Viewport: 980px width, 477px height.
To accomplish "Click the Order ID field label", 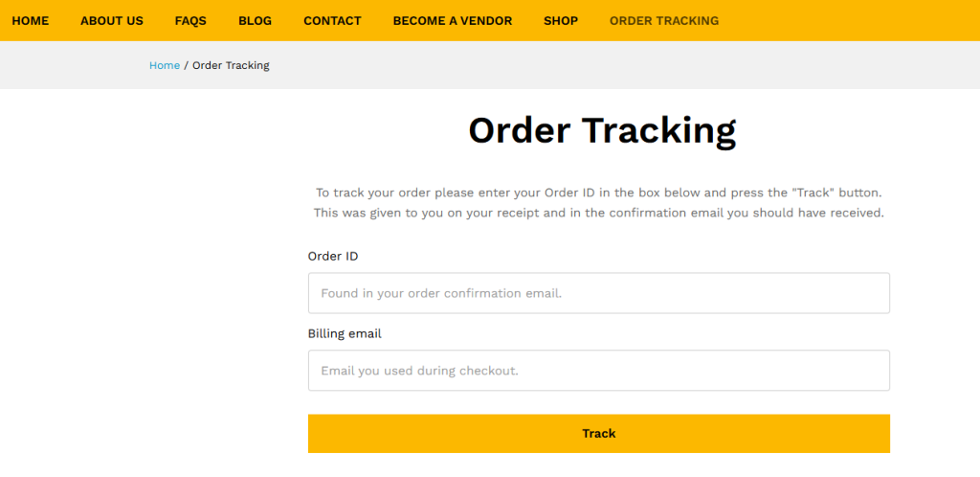I will [333, 256].
